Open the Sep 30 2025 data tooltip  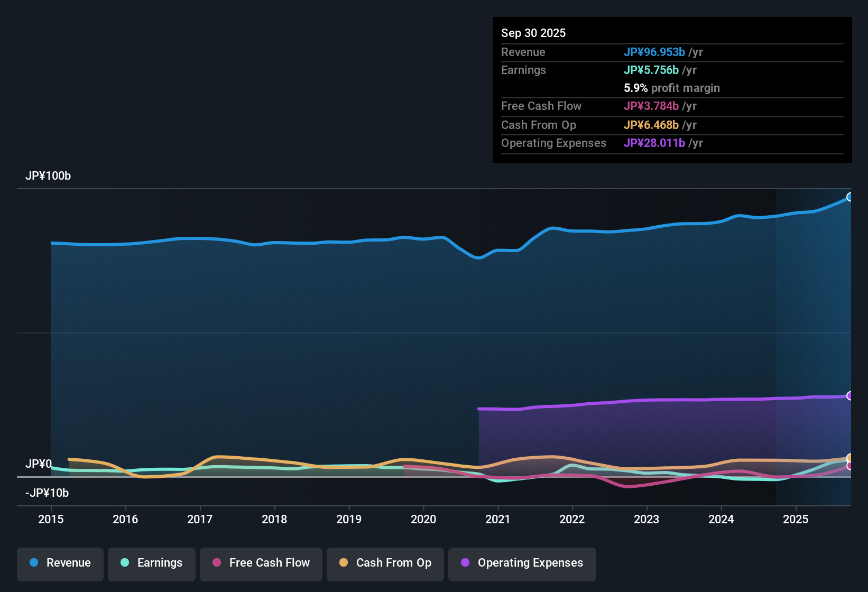point(533,33)
